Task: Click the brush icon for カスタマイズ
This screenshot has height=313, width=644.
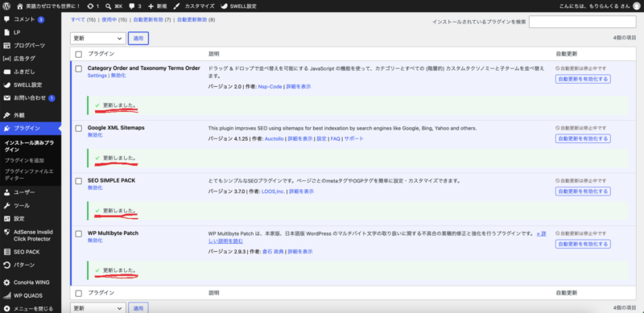Action: pyautogui.click(x=176, y=6)
